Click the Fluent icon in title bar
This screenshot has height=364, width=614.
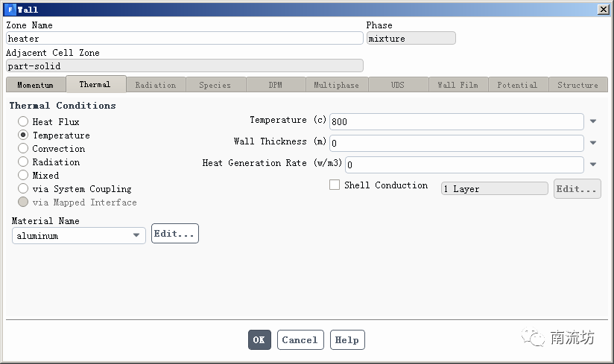tap(10, 10)
